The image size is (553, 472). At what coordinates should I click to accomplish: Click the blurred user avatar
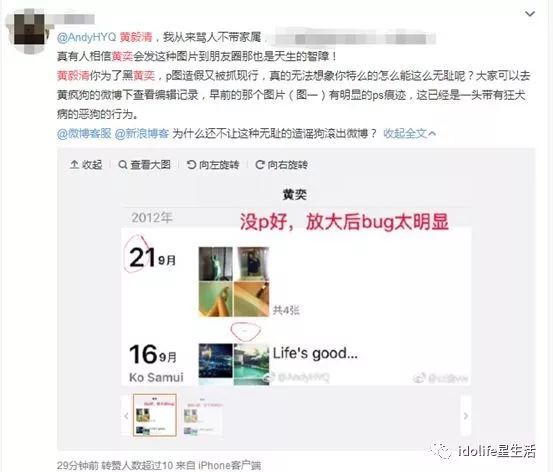[29, 30]
